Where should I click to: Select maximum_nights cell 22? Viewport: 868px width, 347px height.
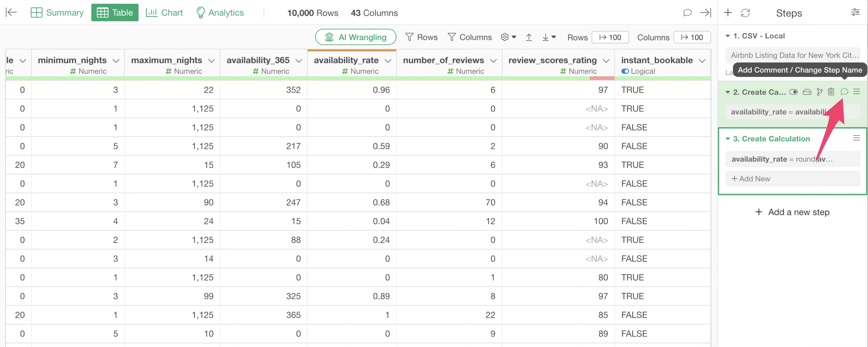click(x=172, y=90)
